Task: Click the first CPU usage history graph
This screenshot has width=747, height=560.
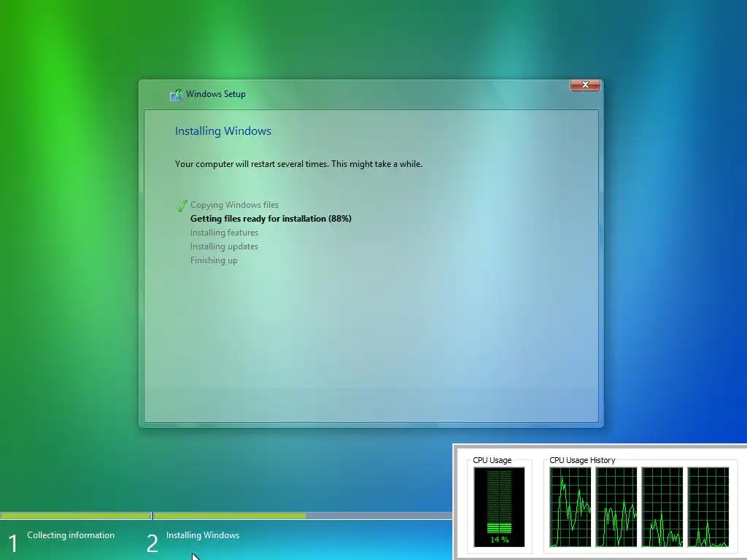Action: point(570,507)
